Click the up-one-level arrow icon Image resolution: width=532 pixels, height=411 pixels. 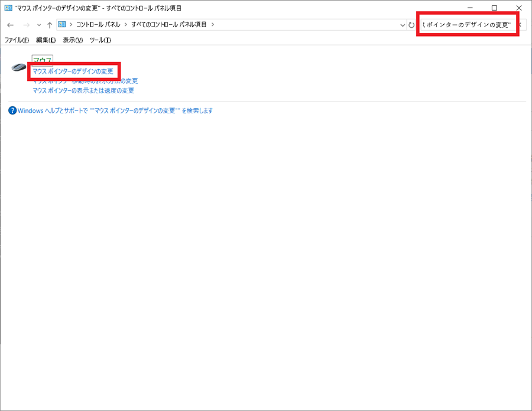pyautogui.click(x=50, y=25)
